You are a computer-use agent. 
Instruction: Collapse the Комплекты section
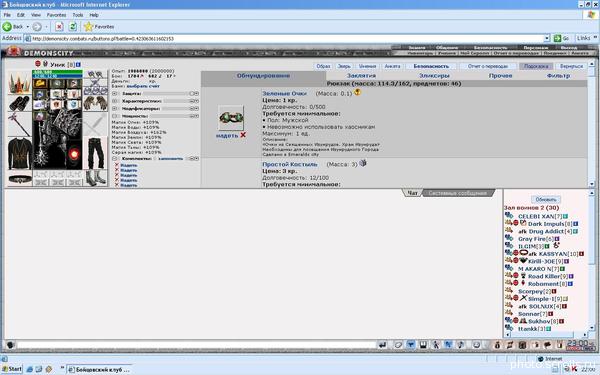pyautogui.click(x=115, y=158)
